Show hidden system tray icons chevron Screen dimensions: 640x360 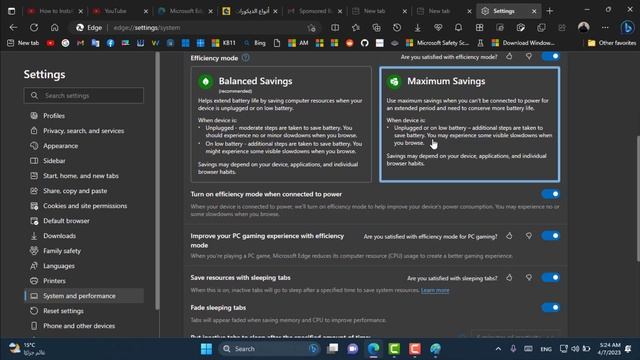coord(498,349)
